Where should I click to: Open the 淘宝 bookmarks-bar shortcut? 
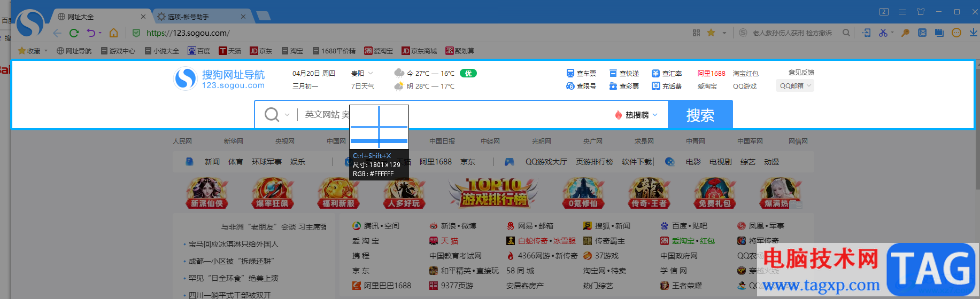point(292,51)
